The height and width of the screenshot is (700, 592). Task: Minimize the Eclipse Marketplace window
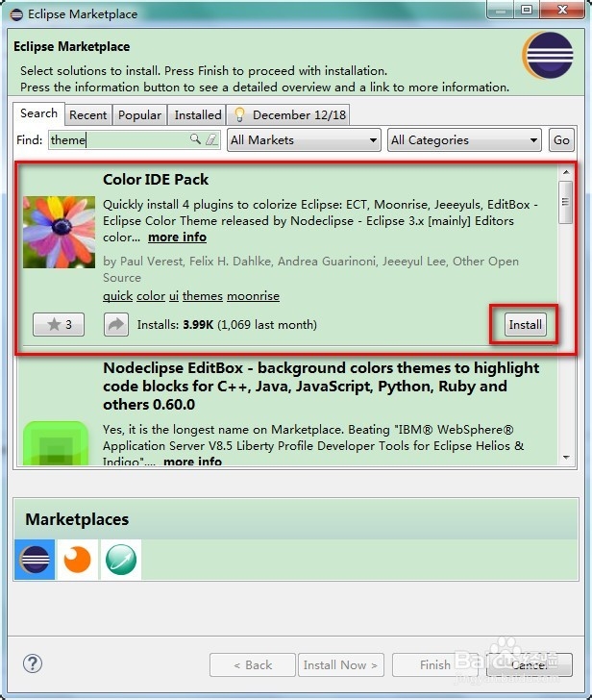point(501,10)
